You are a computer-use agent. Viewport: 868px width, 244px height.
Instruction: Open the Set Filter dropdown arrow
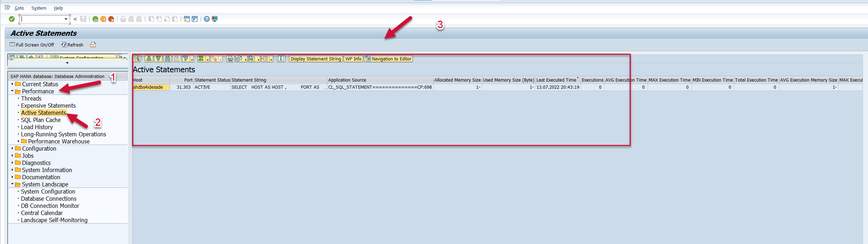pyautogui.click(x=192, y=59)
